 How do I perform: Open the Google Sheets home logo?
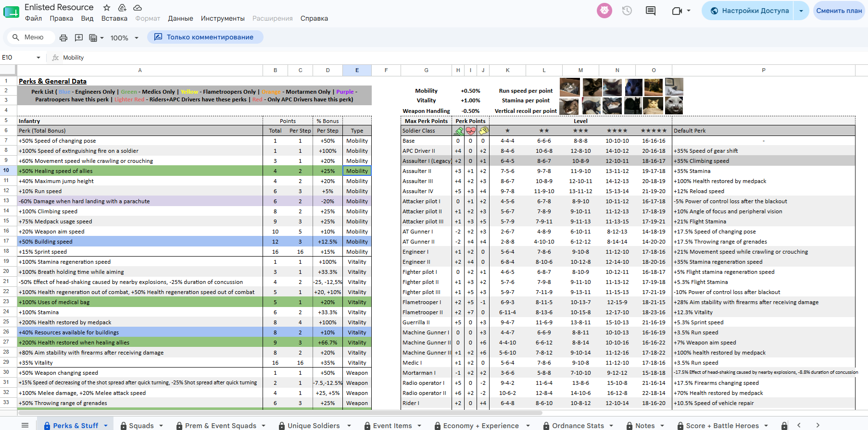point(11,12)
